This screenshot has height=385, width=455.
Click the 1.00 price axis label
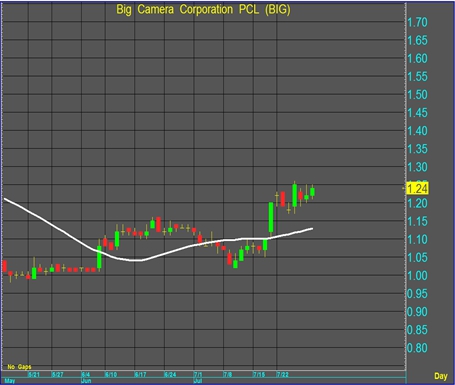pos(417,275)
